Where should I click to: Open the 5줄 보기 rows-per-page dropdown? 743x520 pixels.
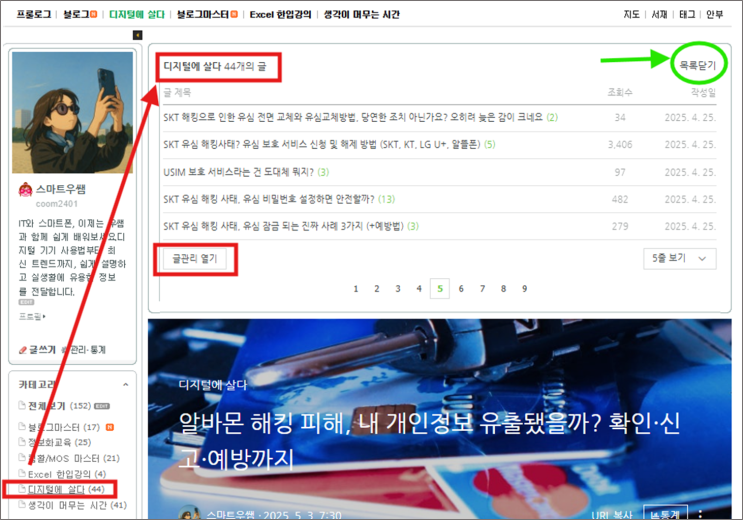tap(680, 258)
